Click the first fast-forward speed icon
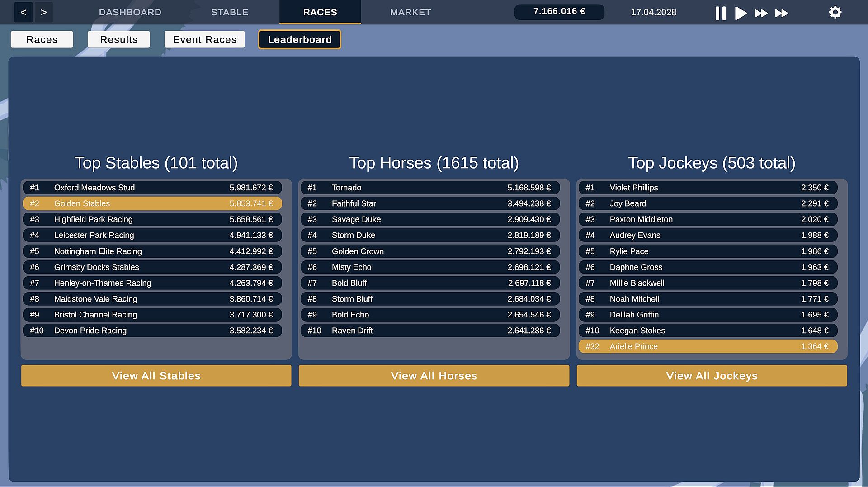 pos(761,13)
